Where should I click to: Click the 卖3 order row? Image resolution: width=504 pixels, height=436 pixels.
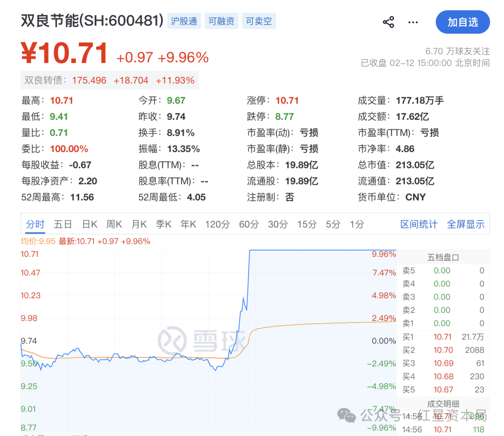(443, 297)
